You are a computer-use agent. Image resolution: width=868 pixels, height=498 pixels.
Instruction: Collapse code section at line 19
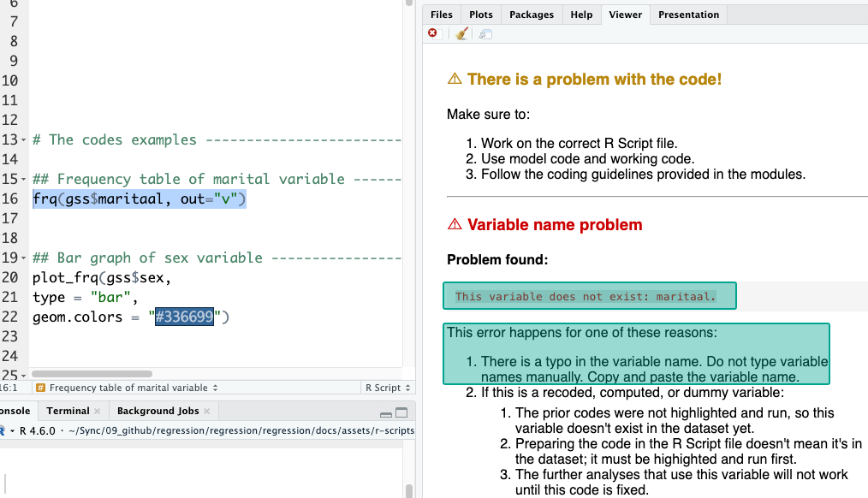(x=23, y=258)
